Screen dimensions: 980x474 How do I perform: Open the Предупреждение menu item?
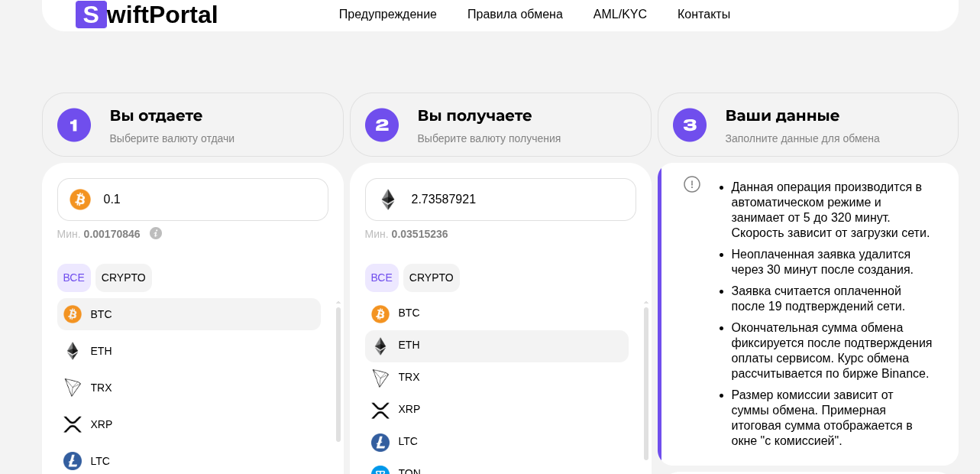coord(387,14)
